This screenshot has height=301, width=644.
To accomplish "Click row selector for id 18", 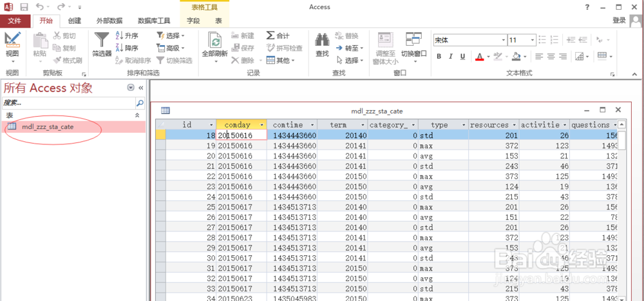I will (x=160, y=135).
